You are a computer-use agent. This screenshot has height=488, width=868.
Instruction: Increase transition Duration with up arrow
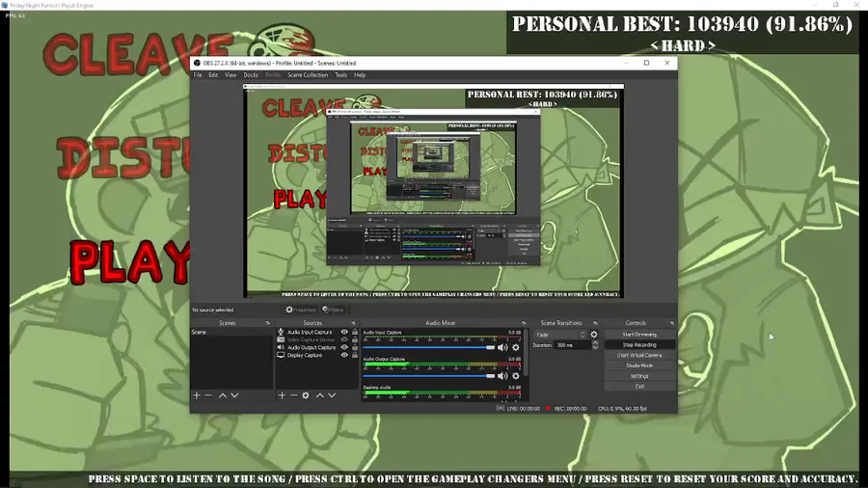click(x=595, y=343)
